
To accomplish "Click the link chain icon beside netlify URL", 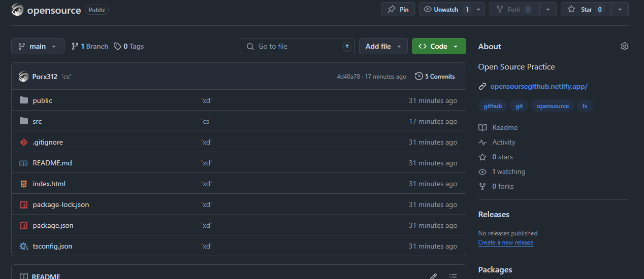I will [482, 87].
